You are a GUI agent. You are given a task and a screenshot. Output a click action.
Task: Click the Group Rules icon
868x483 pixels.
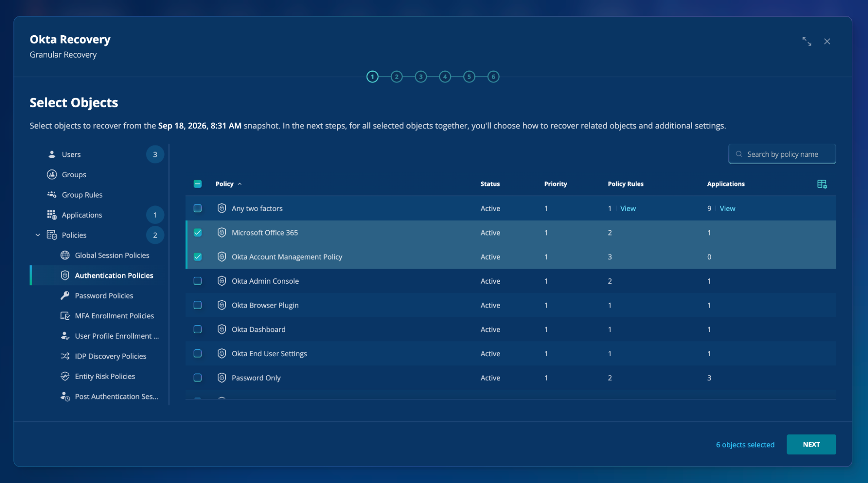(52, 195)
